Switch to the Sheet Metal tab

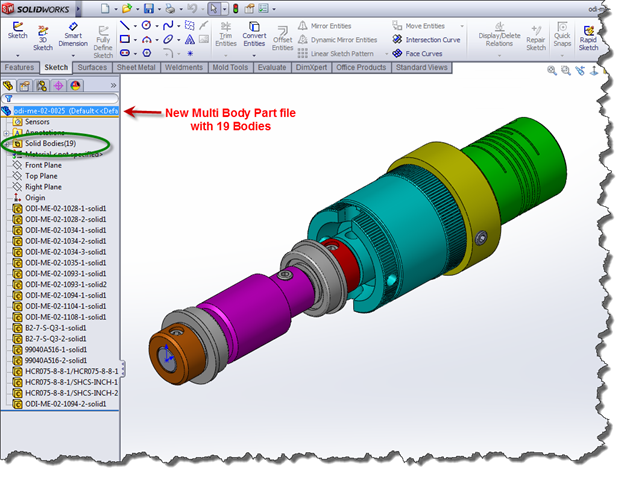(136, 67)
